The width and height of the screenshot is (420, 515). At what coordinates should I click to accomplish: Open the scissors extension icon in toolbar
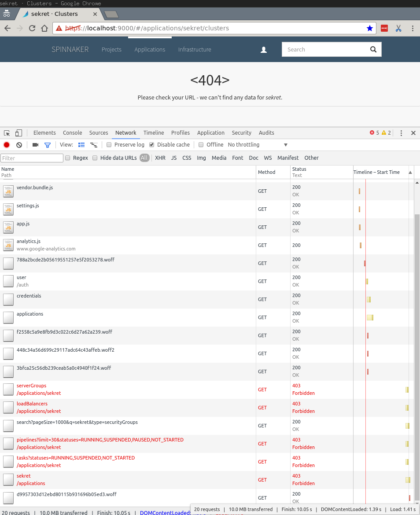(398, 28)
